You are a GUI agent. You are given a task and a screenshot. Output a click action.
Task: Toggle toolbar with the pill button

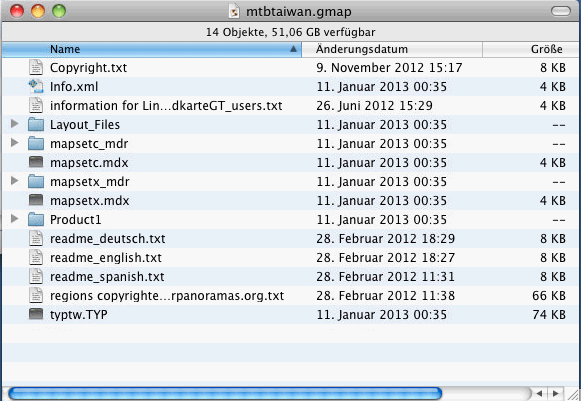tap(560, 11)
